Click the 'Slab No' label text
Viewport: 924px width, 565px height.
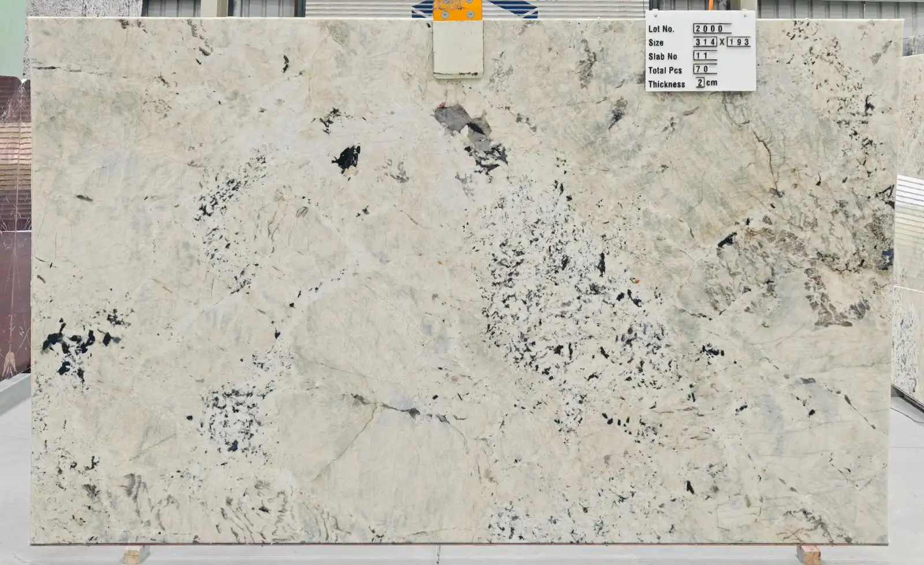(x=662, y=57)
